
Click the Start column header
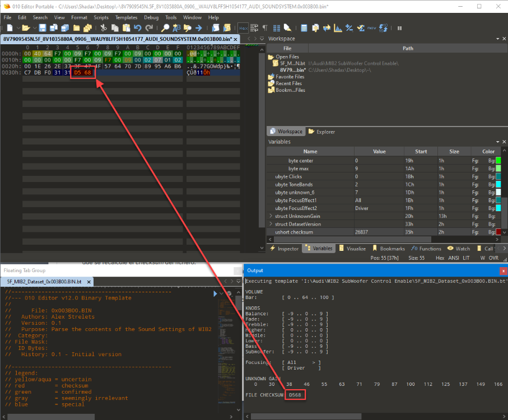coord(421,152)
